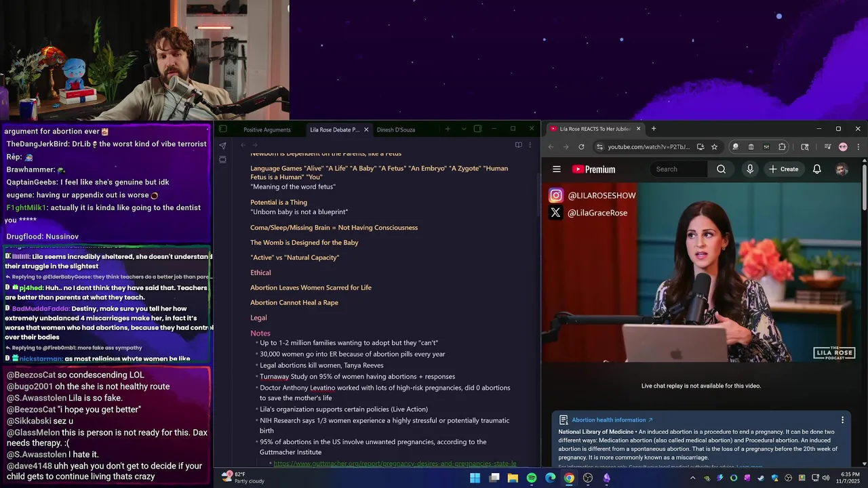
Task: Toggle Obsidian right sidebar panel
Action: point(477,129)
